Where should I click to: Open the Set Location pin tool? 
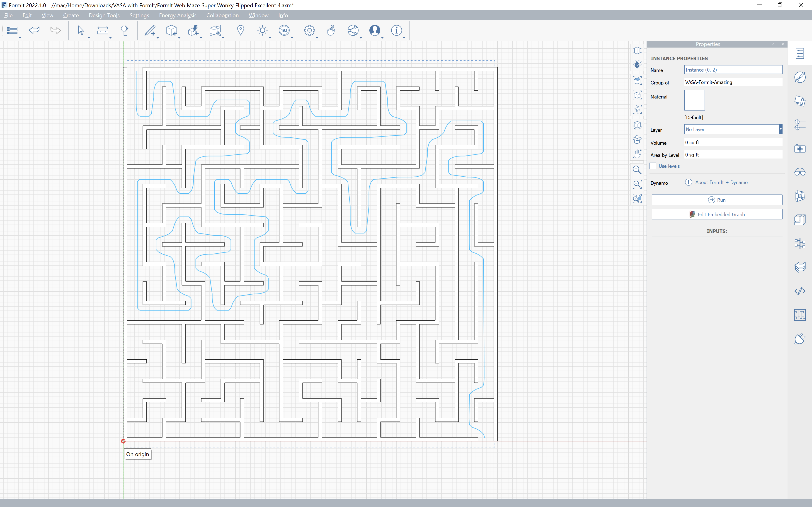coord(240,31)
